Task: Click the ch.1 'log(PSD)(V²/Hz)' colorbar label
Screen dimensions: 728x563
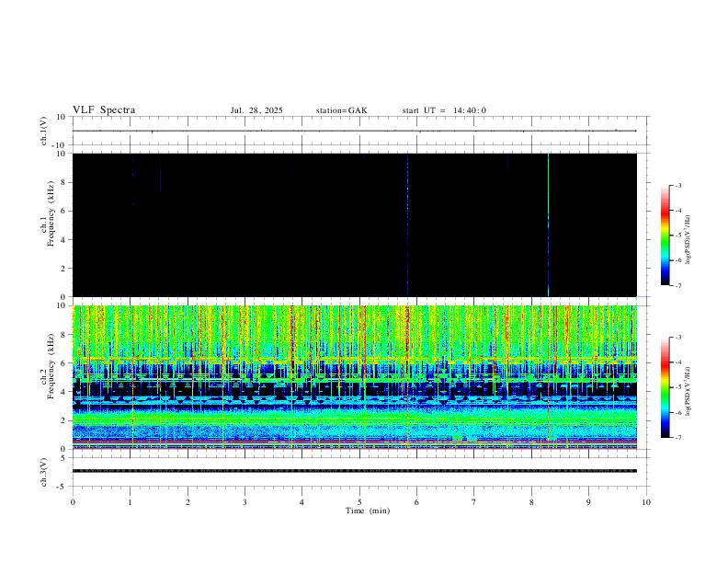Action: (x=688, y=240)
